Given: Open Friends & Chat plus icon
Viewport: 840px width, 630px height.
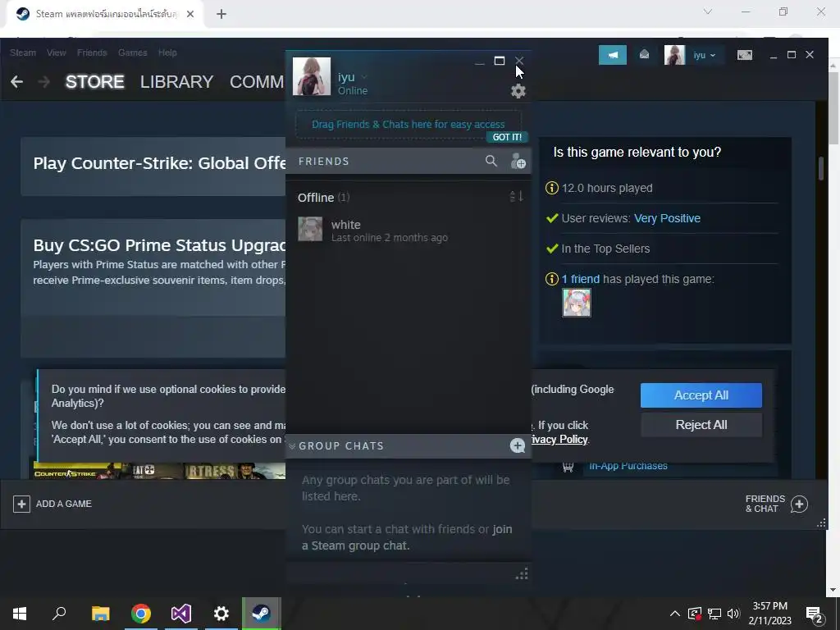Looking at the screenshot, I should 799,504.
